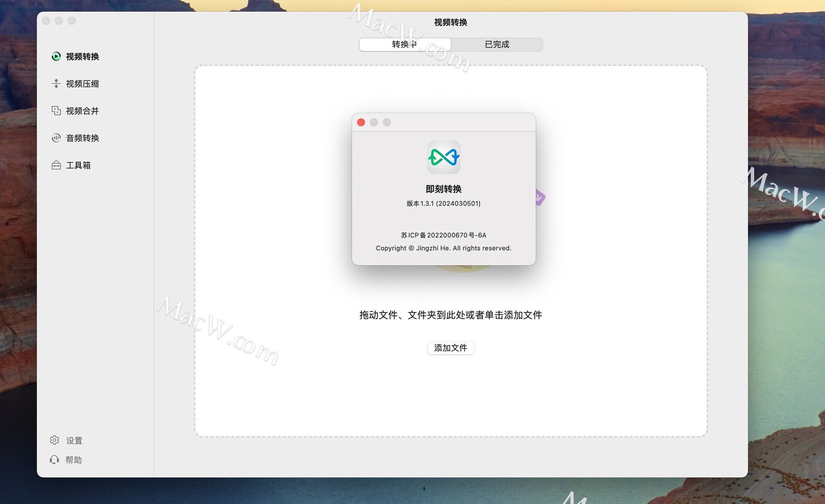This screenshot has width=825, height=504.
Task: Switch to the 已完成 tab
Action: [497, 44]
